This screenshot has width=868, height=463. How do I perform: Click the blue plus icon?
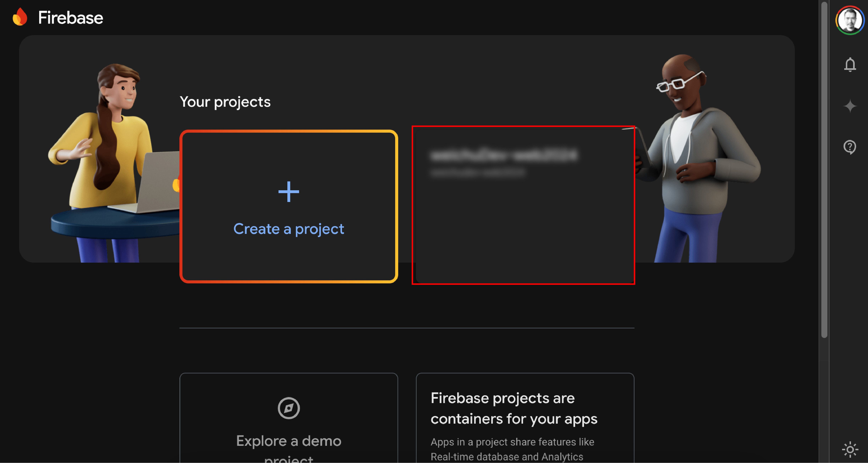click(289, 192)
